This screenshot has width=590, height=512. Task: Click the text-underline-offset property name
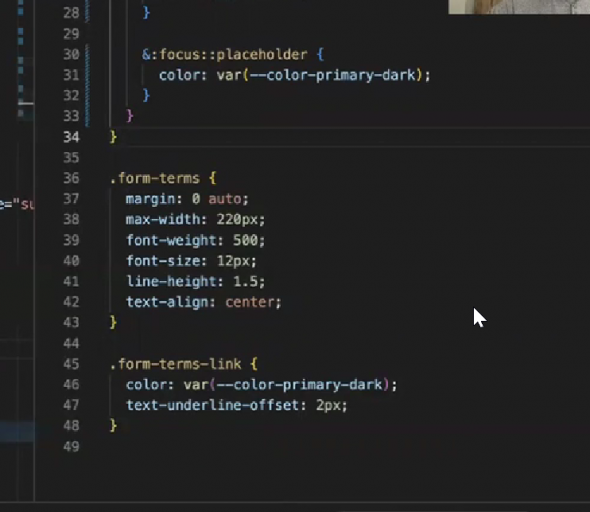(213, 406)
